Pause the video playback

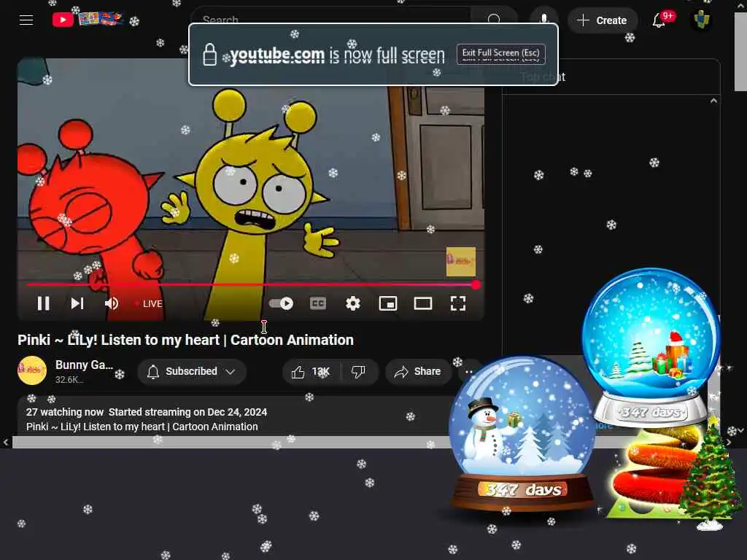click(43, 303)
